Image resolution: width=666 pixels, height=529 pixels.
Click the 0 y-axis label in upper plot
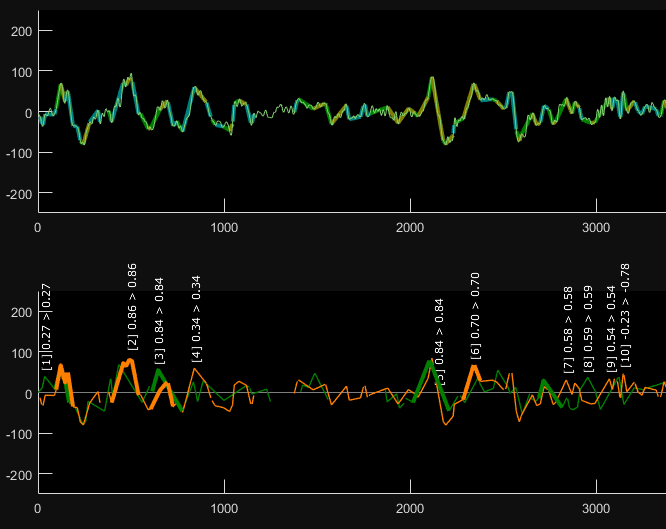28,113
